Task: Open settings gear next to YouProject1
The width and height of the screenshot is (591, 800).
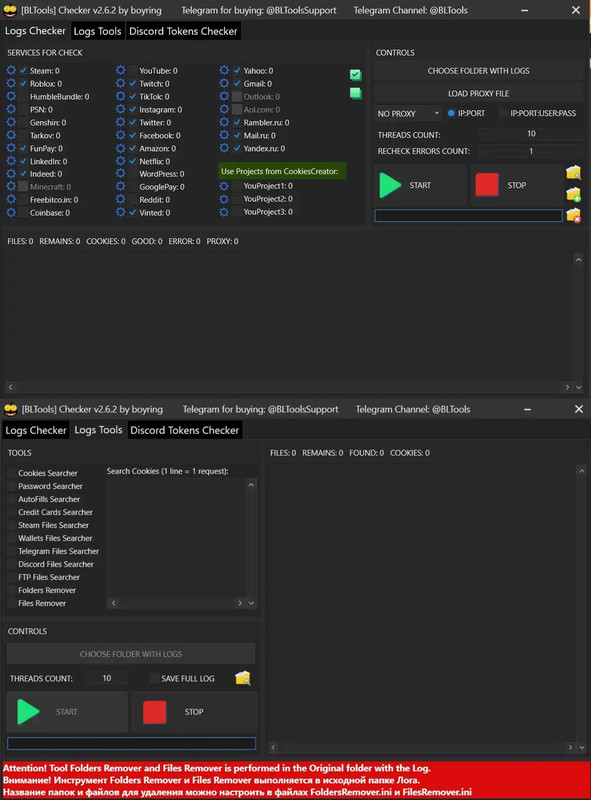Action: tap(224, 186)
